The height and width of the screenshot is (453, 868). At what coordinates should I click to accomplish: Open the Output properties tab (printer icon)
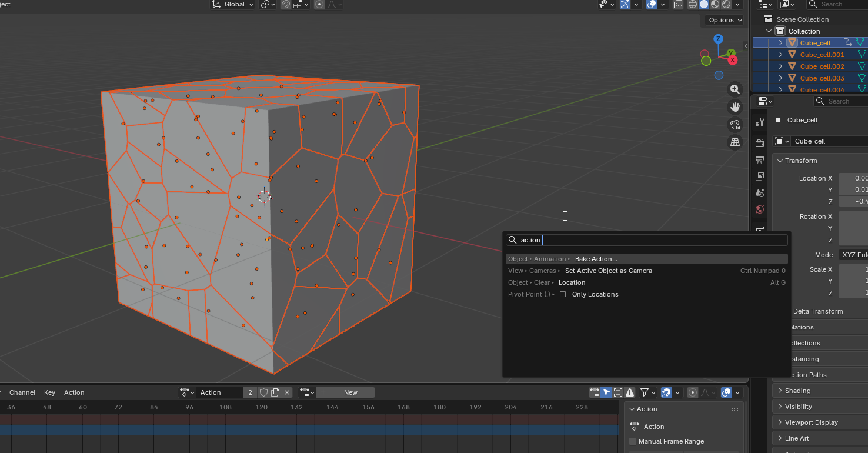(760, 160)
